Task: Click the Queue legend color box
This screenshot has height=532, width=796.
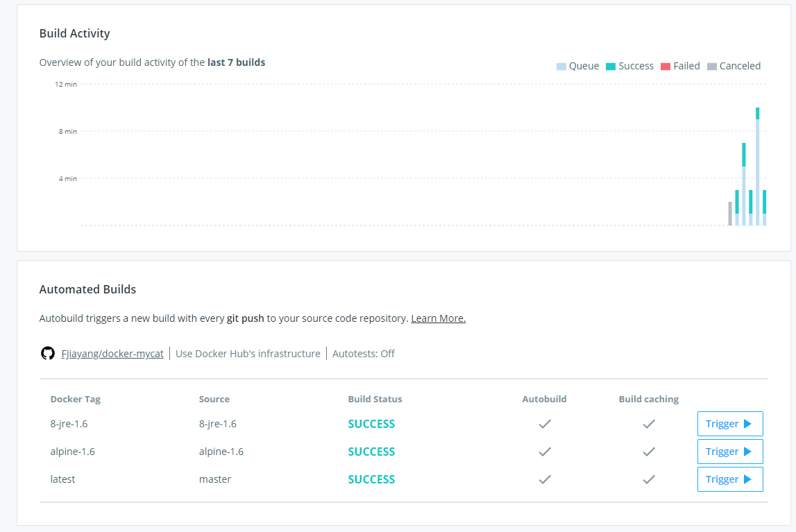Action: point(561,67)
